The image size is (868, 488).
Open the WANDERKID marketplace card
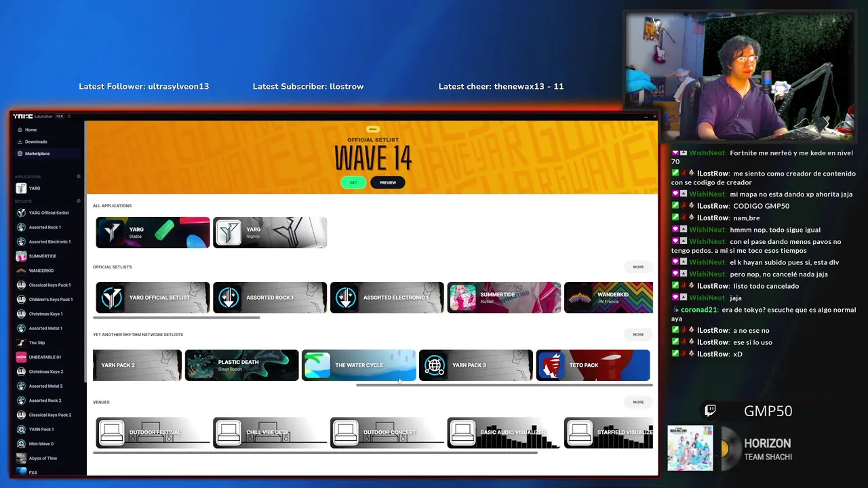[608, 298]
